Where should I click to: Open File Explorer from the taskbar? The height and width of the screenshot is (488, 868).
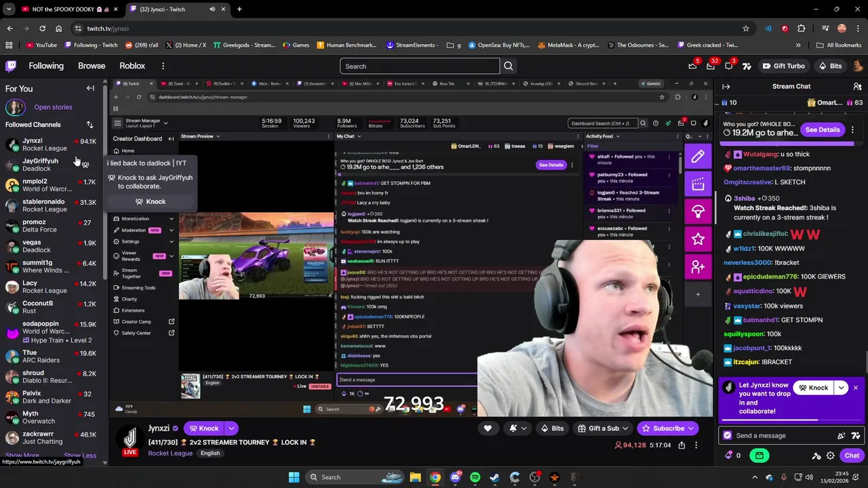tap(415, 477)
